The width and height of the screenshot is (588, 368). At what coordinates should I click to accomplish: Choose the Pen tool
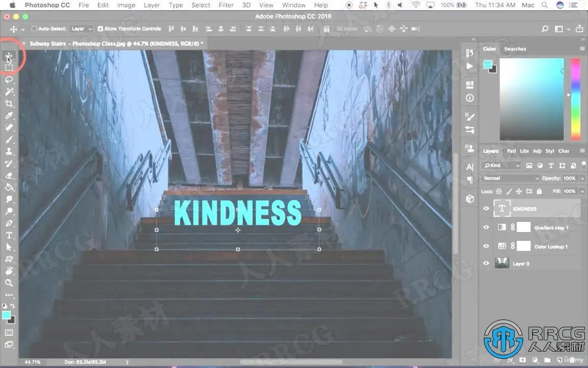tap(9, 224)
